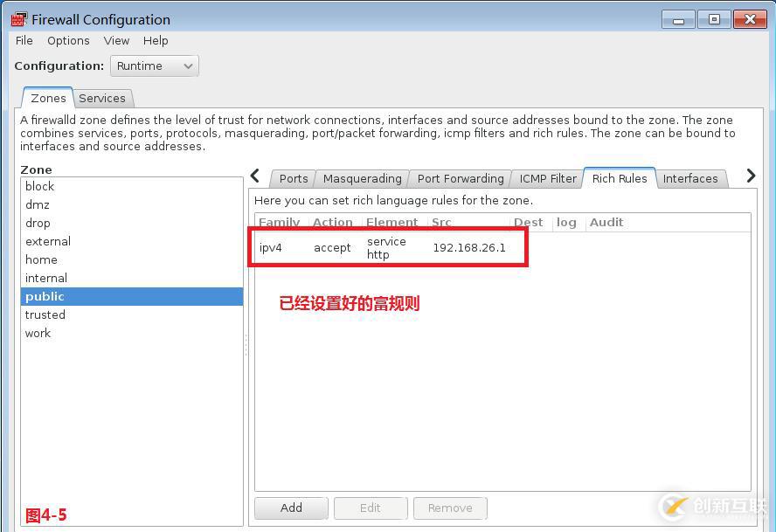
Task: Minimize the Firewall Configuration window
Action: coord(678,20)
